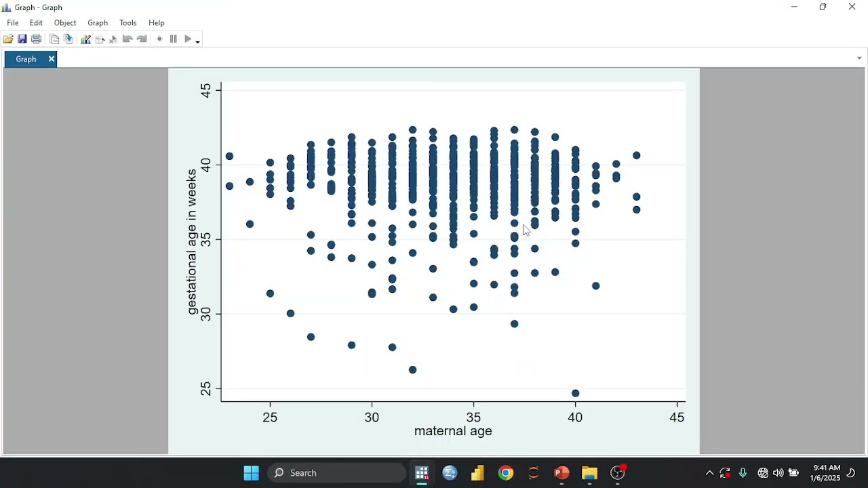The width and height of the screenshot is (868, 488).
Task: Open the Graph menu
Action: (98, 23)
